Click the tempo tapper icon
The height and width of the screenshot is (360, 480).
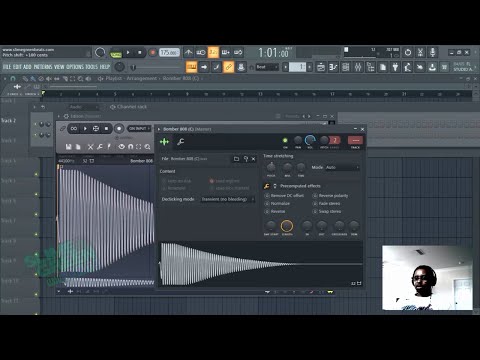point(408,67)
